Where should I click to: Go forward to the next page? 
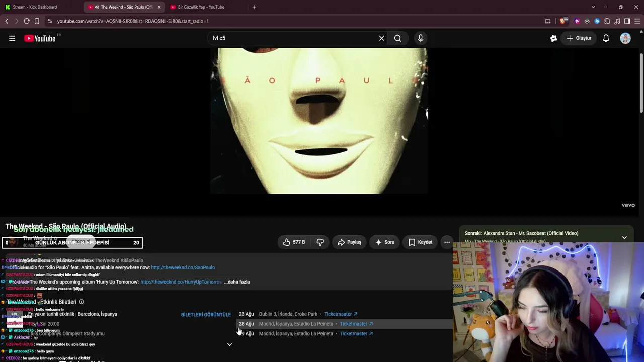(16, 21)
